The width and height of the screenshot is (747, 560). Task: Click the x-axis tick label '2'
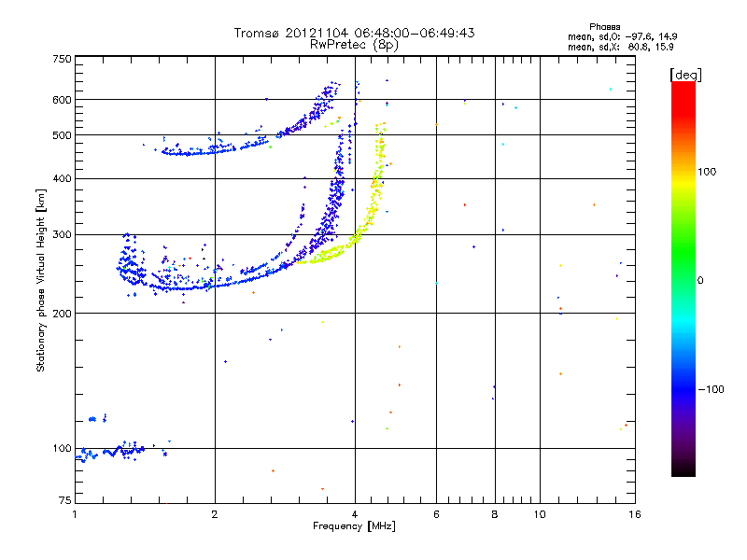(x=215, y=514)
